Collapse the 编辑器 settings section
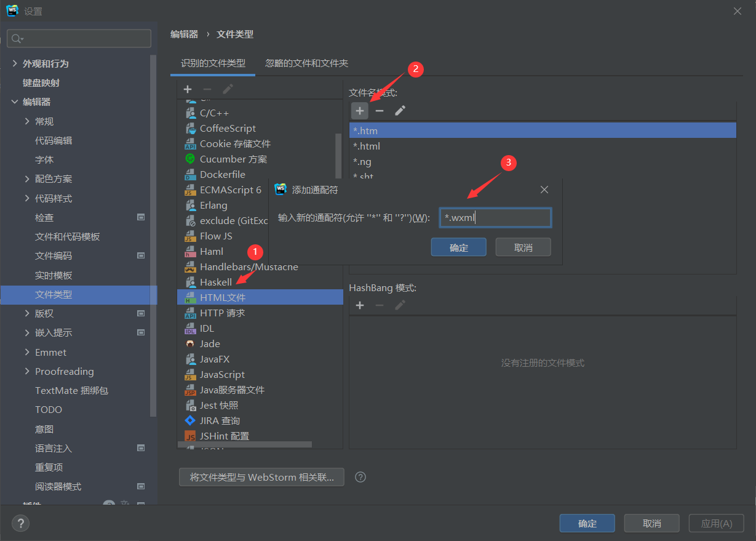The height and width of the screenshot is (541, 756). click(x=15, y=102)
